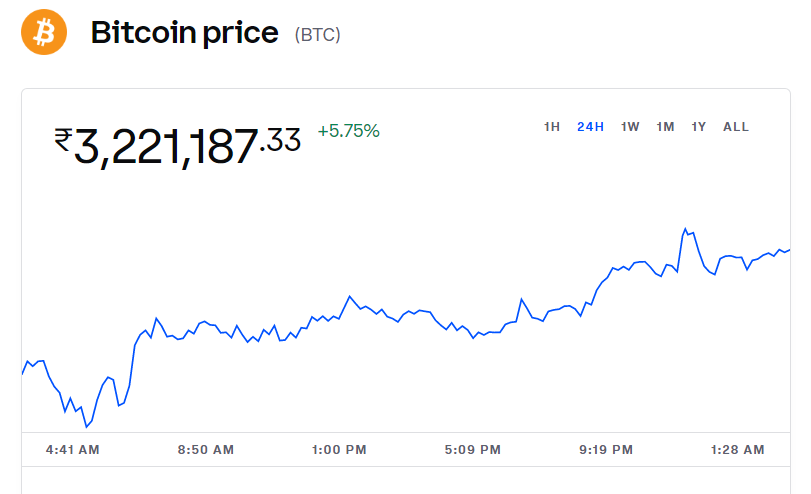Switch chart to 1H range

[552, 127]
